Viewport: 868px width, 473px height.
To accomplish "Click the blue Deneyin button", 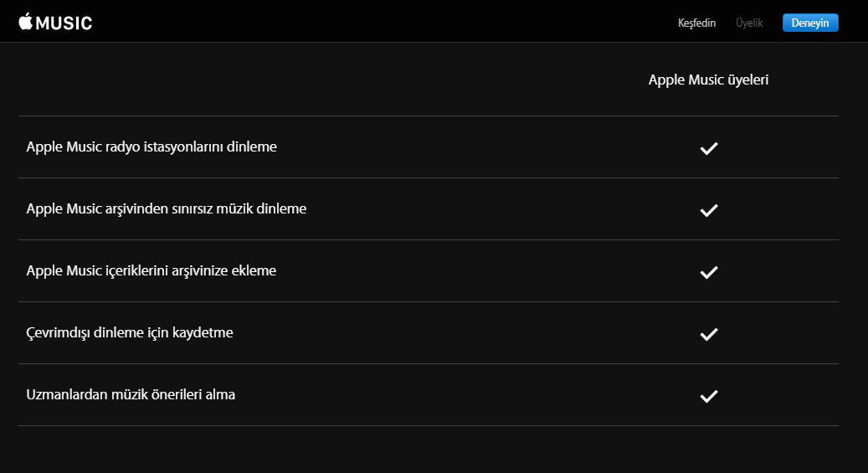I will (810, 23).
